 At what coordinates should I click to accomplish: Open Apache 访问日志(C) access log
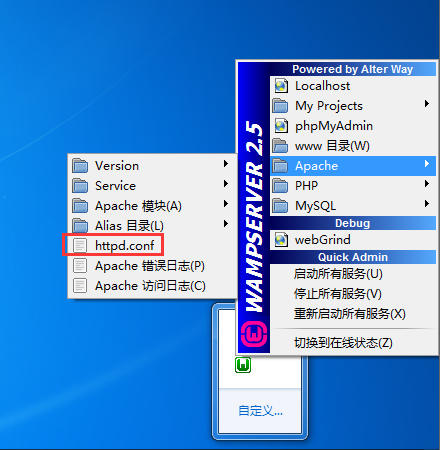tap(152, 286)
